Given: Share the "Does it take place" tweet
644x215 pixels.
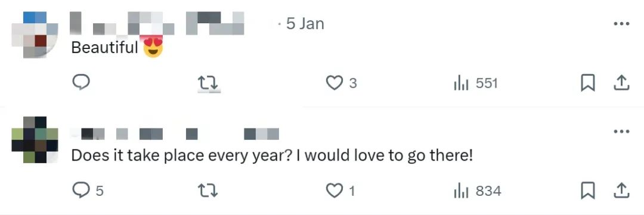Looking at the screenshot, I should [621, 191].
